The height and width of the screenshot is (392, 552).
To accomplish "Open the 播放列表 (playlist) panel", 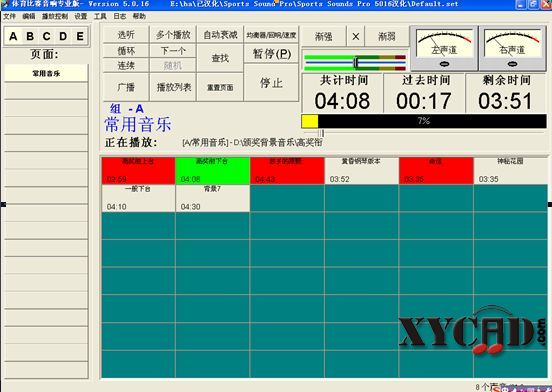I will pos(173,87).
